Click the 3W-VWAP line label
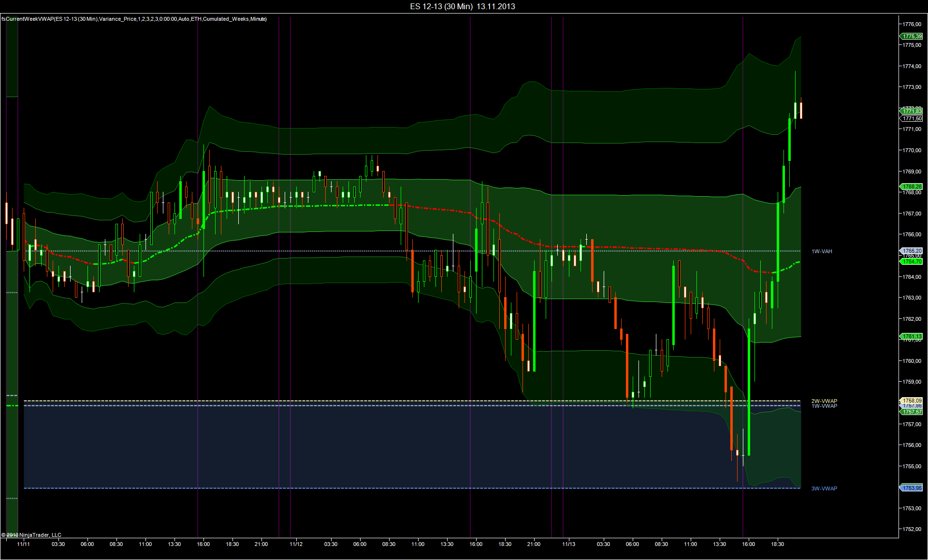This screenshot has width=928, height=560. [x=824, y=488]
